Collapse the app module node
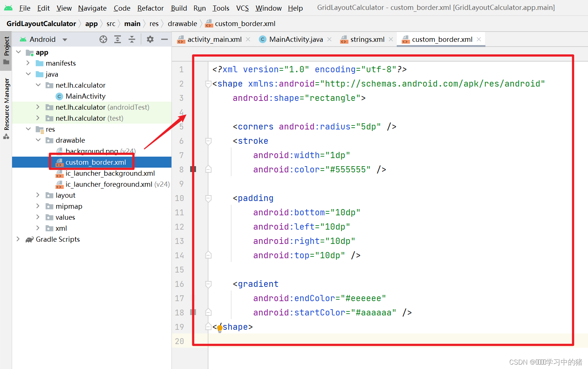 coord(19,52)
